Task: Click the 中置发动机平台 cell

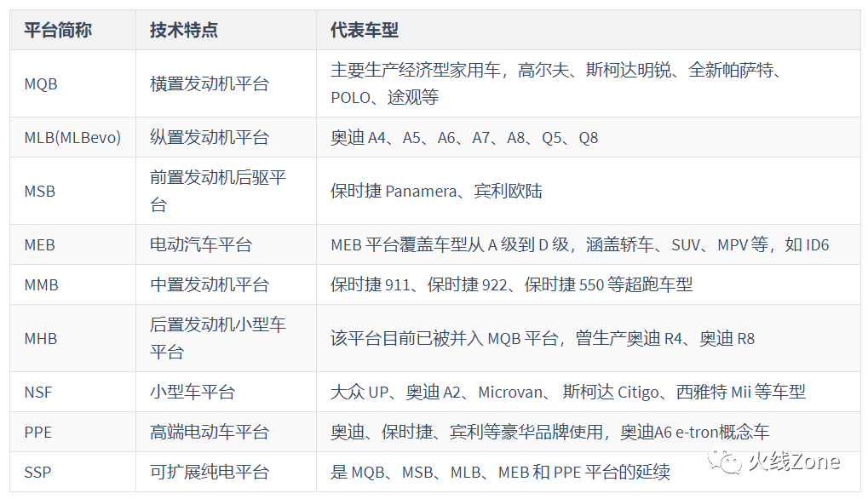Action: pyautogui.click(x=226, y=284)
